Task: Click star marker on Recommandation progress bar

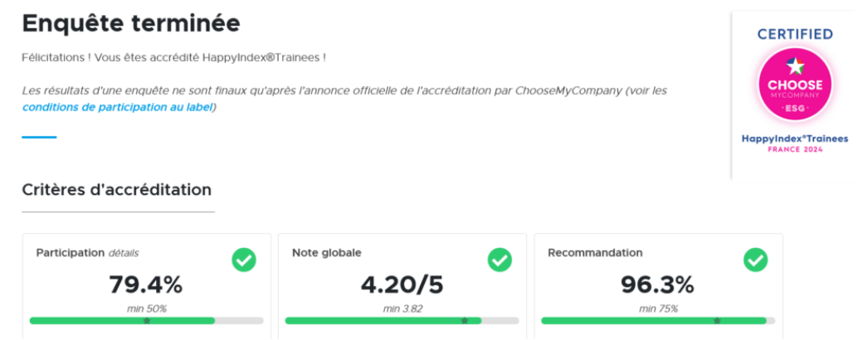Action: coord(716,320)
